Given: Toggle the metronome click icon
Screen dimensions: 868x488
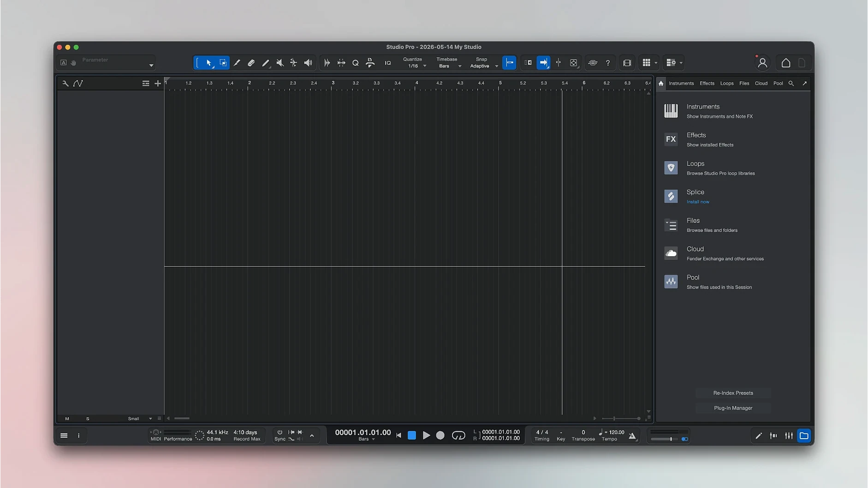Looking at the screenshot, I should coord(632,436).
